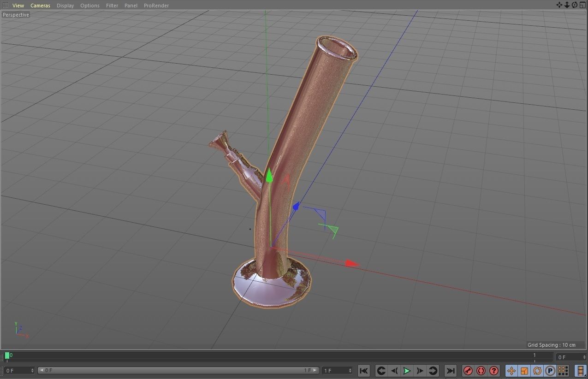The image size is (588, 379).
Task: Click the Perspective viewport label
Action: [16, 15]
